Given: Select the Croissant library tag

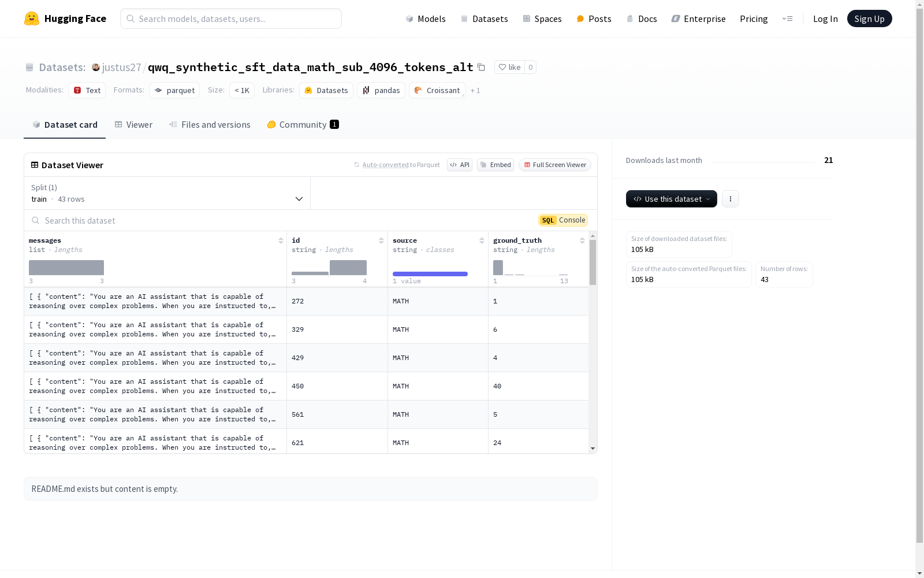Looking at the screenshot, I should [x=437, y=90].
